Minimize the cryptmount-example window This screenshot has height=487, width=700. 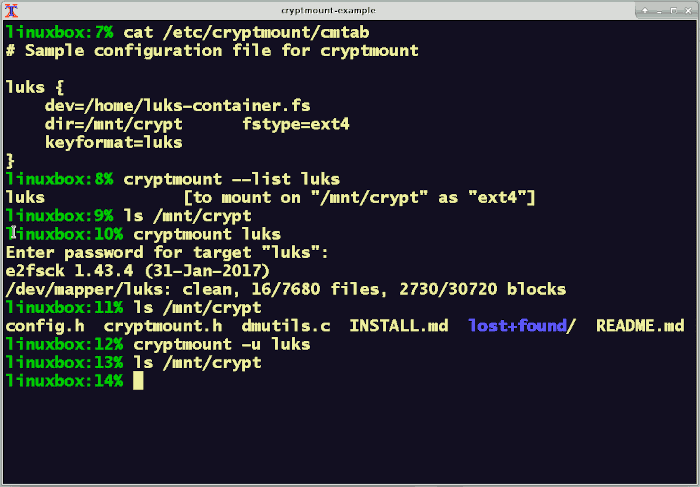pyautogui.click(x=659, y=10)
